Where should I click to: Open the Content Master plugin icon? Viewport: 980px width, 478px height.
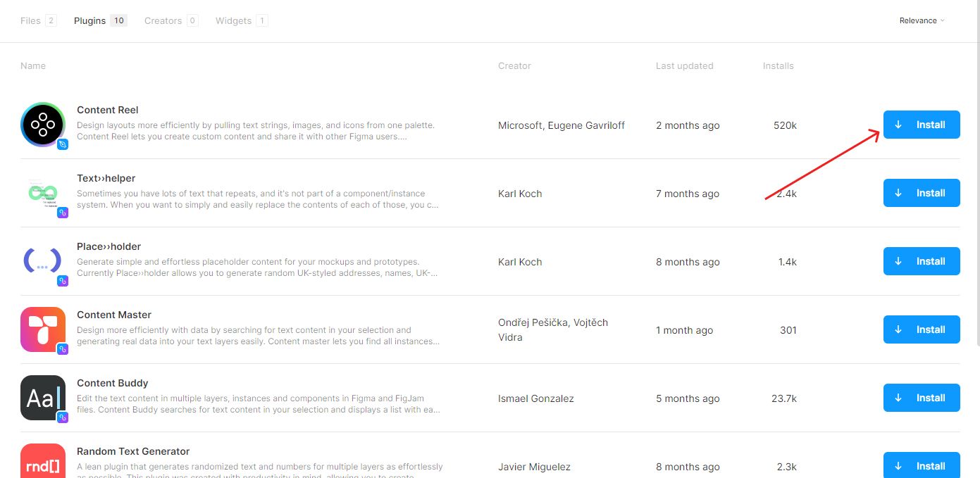[x=43, y=329]
